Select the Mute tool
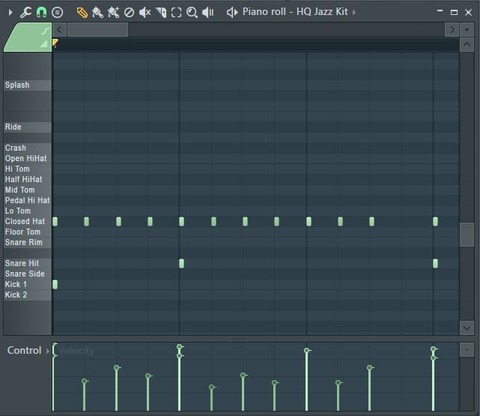Viewport: 480px width, 416px height. tap(145, 13)
